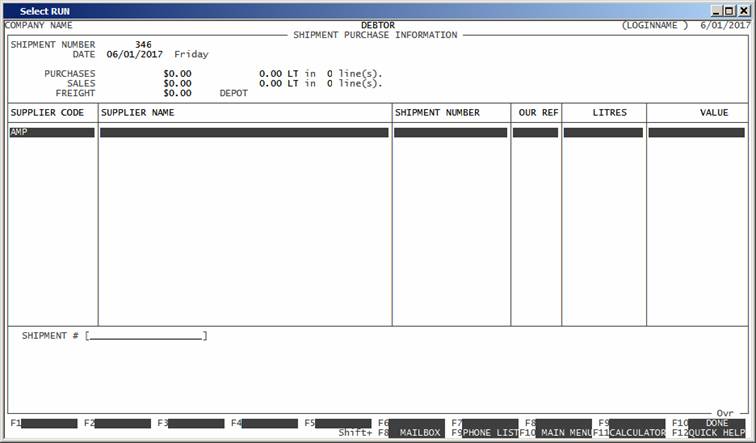Image resolution: width=756 pixels, height=443 pixels.
Task: Click the blank F4 function key
Action: click(270, 423)
